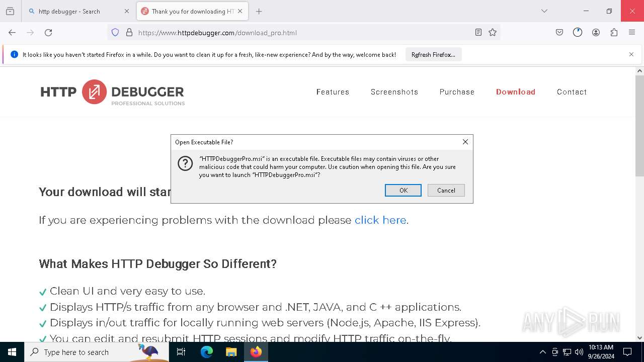
Task: Click the question mark icon in the dialog
Action: click(185, 163)
